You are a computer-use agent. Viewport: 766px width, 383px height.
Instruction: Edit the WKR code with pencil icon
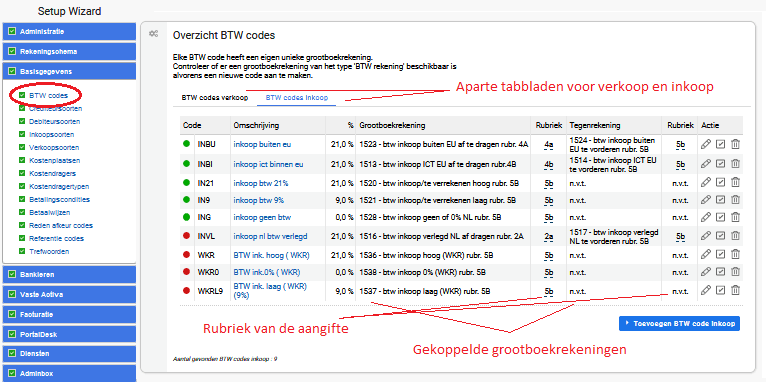coord(705,255)
